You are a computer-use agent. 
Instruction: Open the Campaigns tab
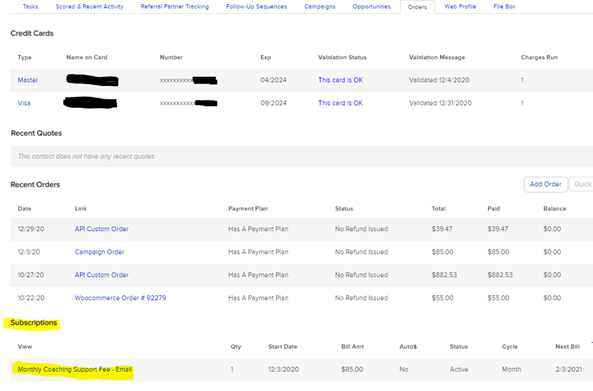click(x=320, y=6)
